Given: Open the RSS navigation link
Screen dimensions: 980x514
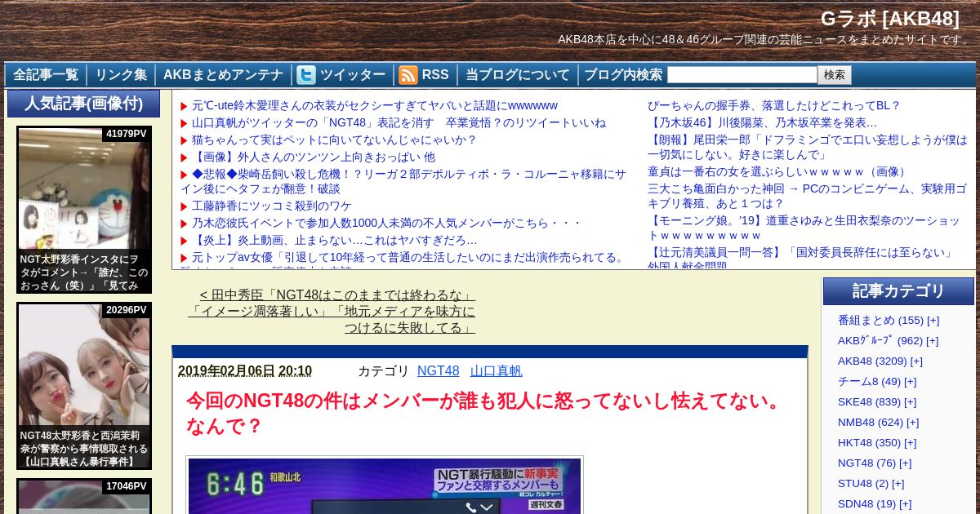Looking at the screenshot, I should pos(435,75).
